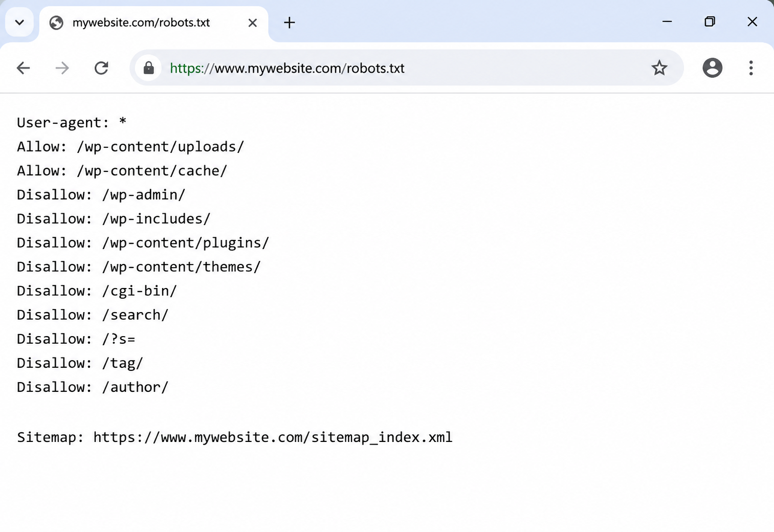Screen dimensions: 774x532
Task: Open a new tab with plus button
Action: coord(290,23)
